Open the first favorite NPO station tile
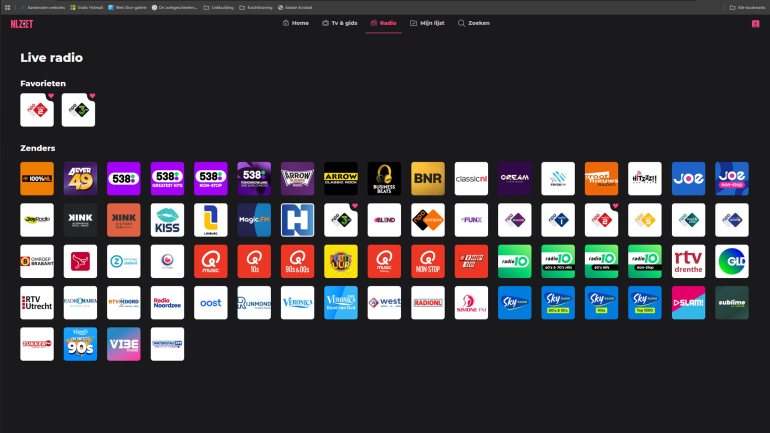 [37, 110]
